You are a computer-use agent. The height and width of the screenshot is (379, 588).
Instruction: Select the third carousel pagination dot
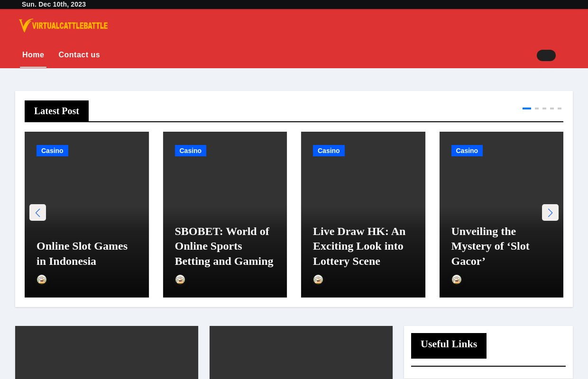point(544,108)
